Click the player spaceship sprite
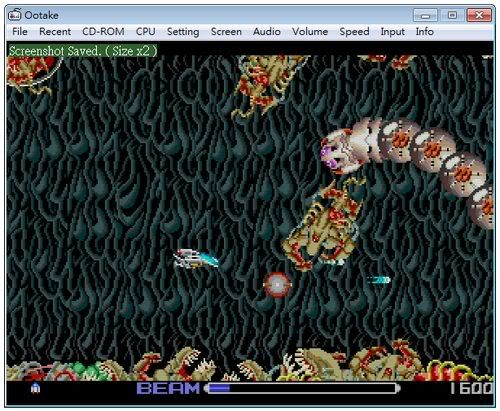Screen dimensions: 500x411 click(196, 259)
